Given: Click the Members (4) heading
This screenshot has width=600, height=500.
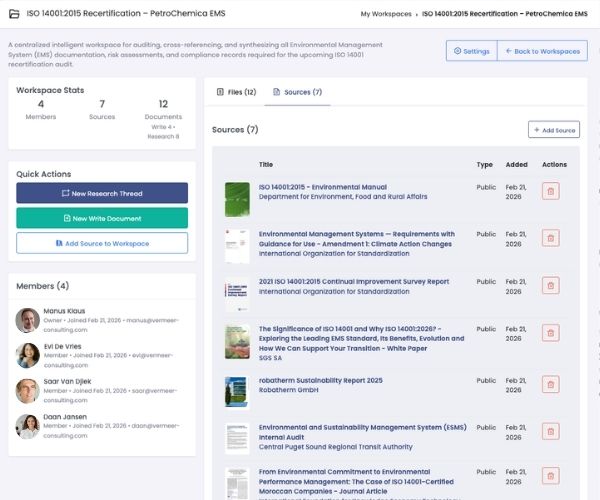Looking at the screenshot, I should click(x=42, y=286).
